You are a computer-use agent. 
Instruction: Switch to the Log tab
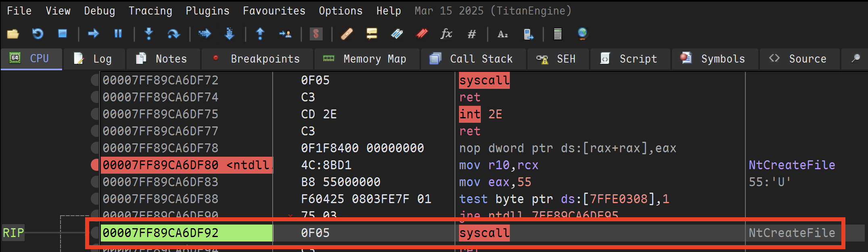click(x=94, y=59)
